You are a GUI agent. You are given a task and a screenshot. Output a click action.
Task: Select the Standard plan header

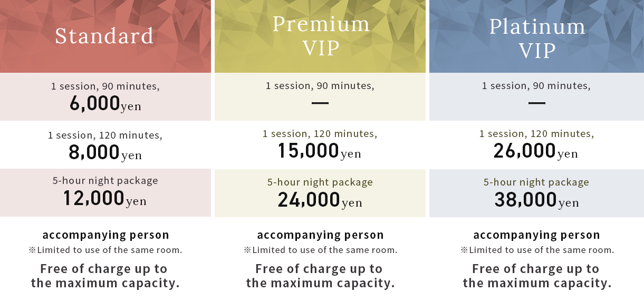click(x=104, y=36)
